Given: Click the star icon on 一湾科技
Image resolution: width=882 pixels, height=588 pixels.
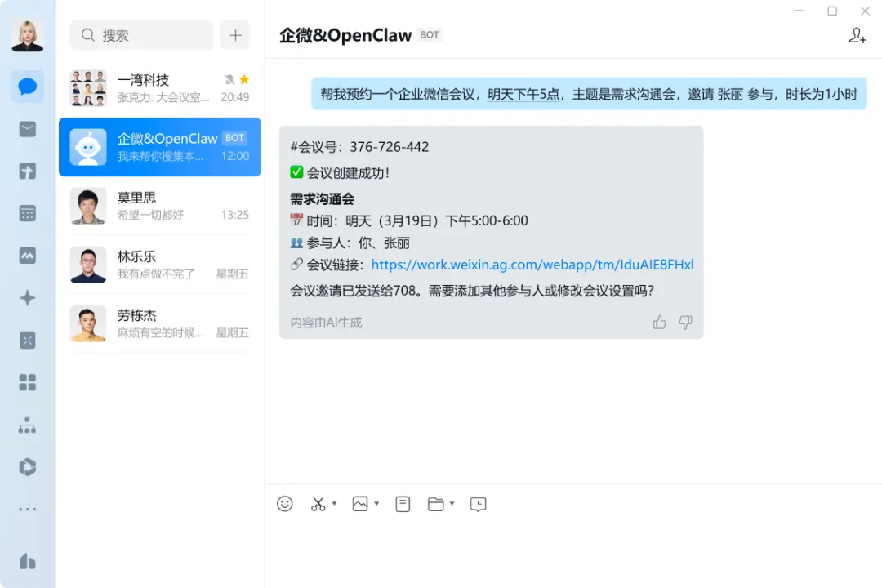Looking at the screenshot, I should pyautogui.click(x=244, y=79).
